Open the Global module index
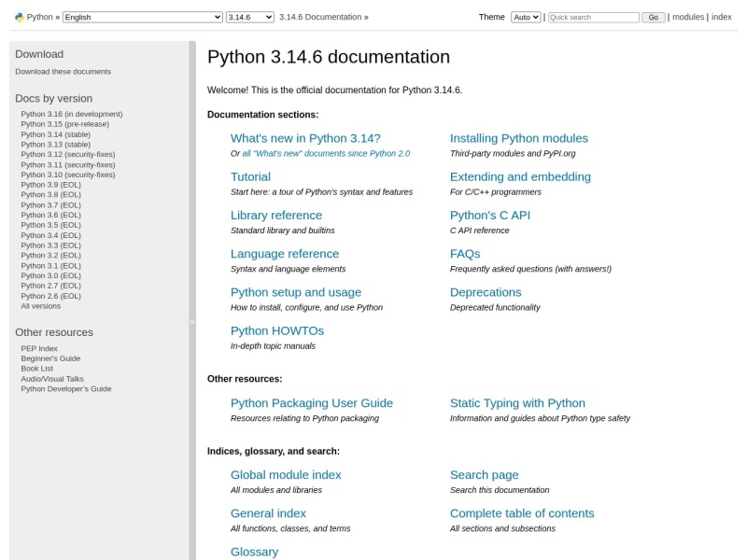Image resolution: width=747 pixels, height=560 pixels. pyautogui.click(x=286, y=475)
